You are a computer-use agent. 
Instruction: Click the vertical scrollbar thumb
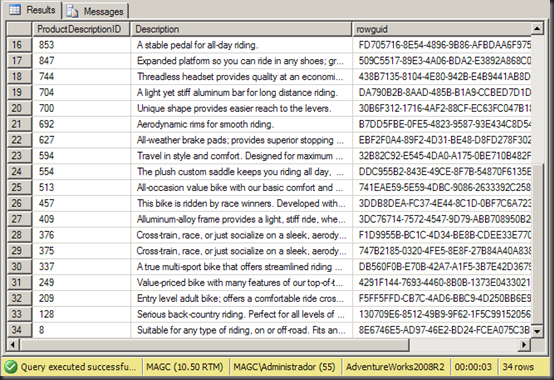point(537,244)
